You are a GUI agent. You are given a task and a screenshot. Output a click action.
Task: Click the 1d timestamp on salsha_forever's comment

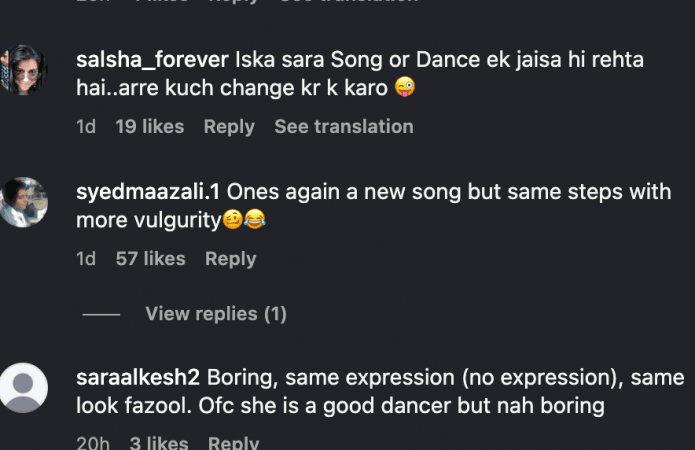click(x=86, y=127)
